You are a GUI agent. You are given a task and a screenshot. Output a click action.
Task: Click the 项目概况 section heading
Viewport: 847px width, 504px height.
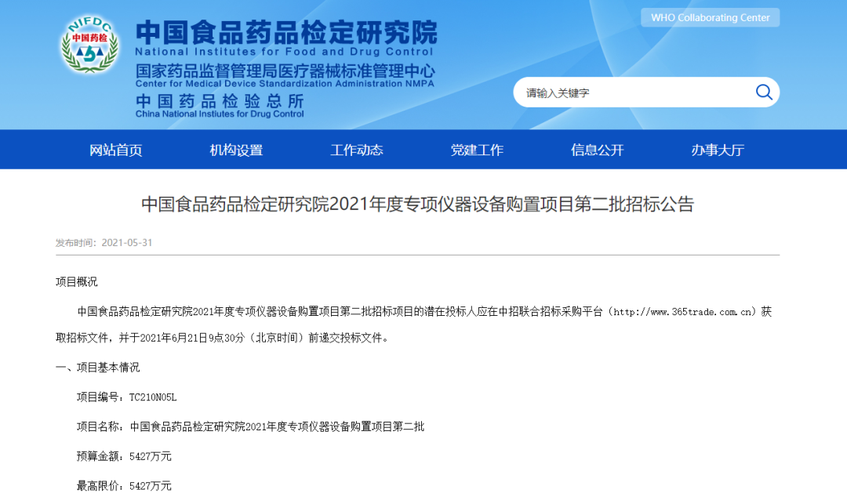(76, 281)
